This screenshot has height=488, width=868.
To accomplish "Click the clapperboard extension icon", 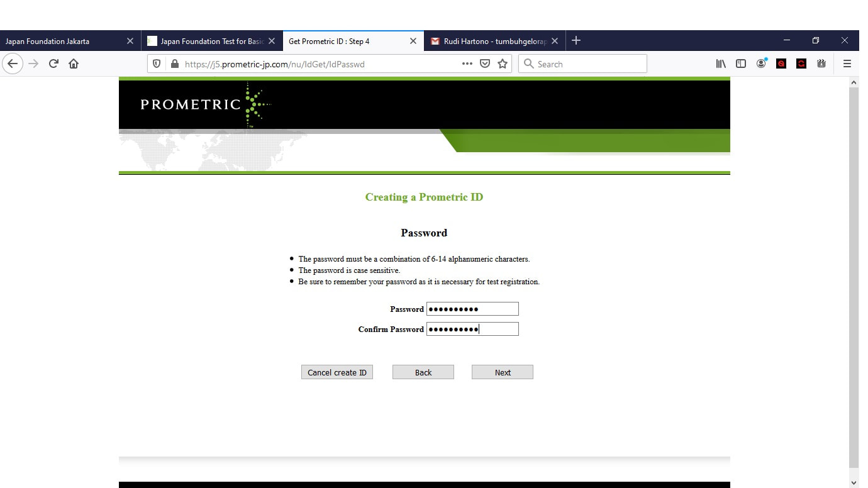I will click(821, 64).
